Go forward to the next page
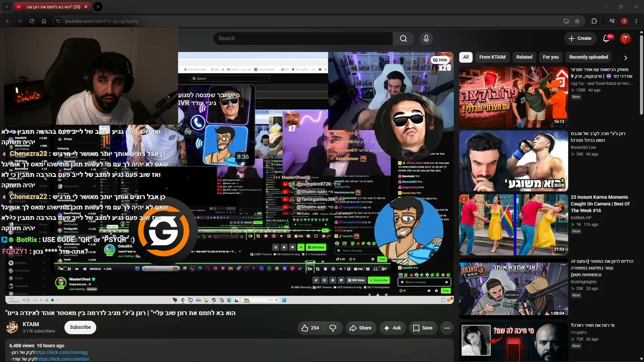644x362 pixels. [x=20, y=21]
